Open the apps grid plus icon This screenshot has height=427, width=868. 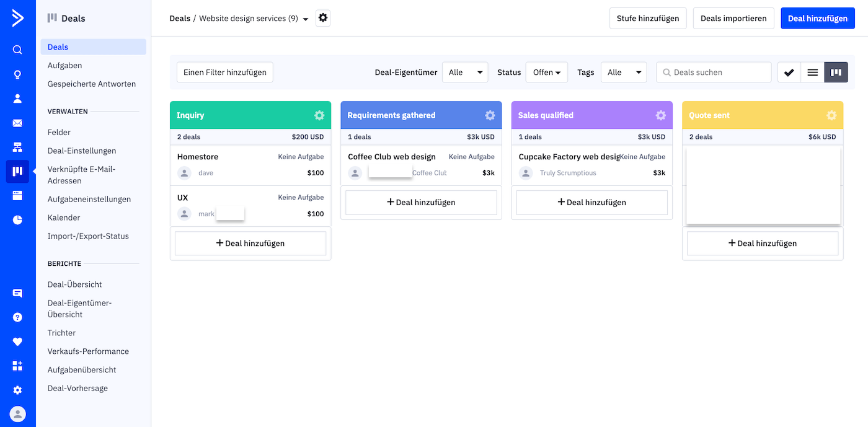pyautogui.click(x=17, y=366)
